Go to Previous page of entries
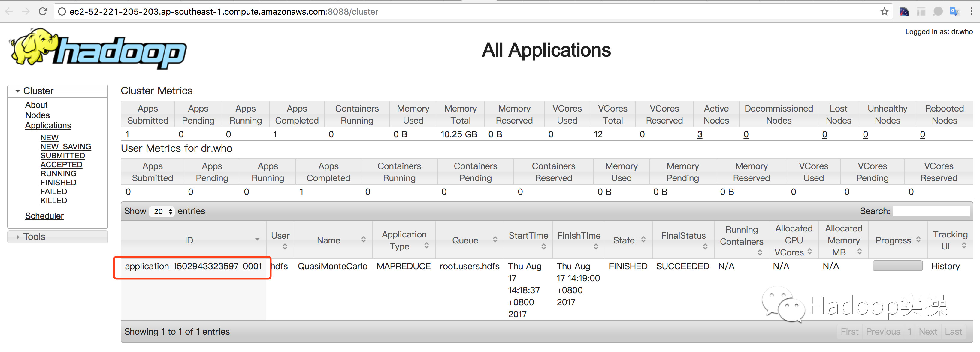Image resolution: width=980 pixels, height=352 pixels. click(x=883, y=332)
